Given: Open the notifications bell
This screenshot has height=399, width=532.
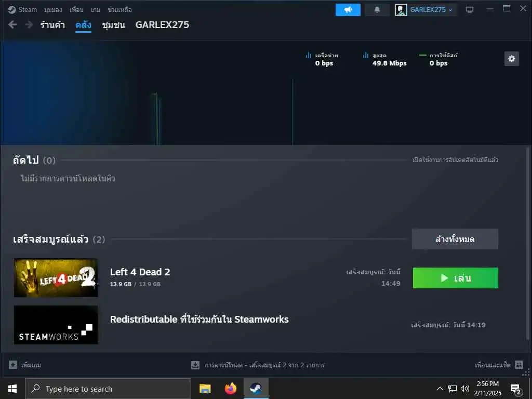Looking at the screenshot, I should (x=377, y=10).
